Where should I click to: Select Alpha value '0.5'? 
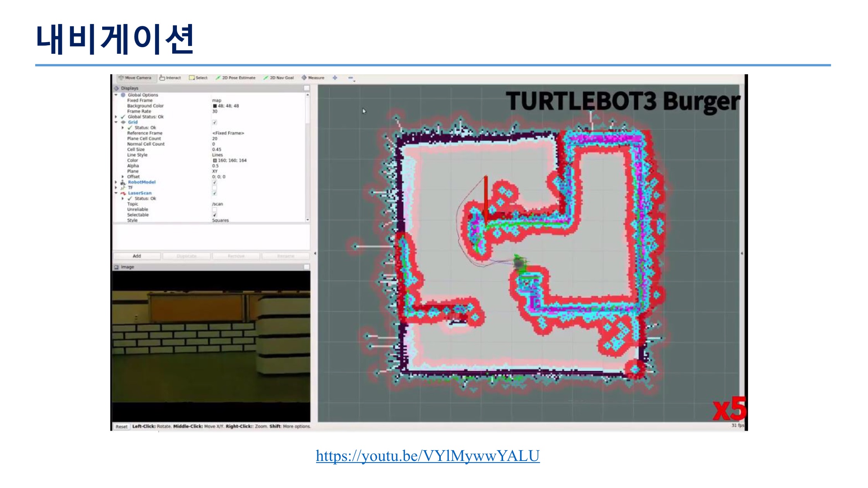tap(215, 166)
